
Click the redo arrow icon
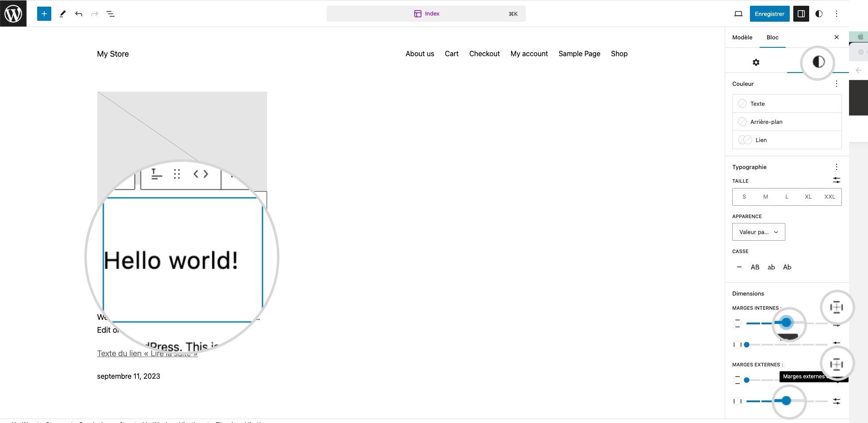(94, 14)
